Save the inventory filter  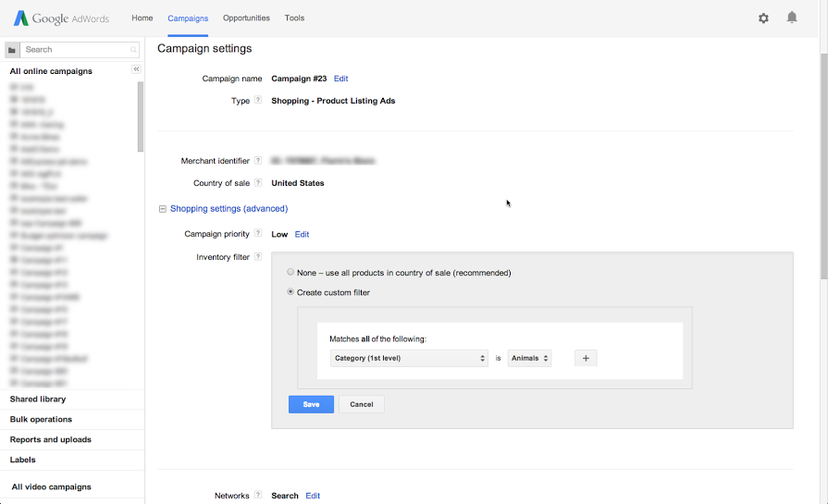coord(311,404)
